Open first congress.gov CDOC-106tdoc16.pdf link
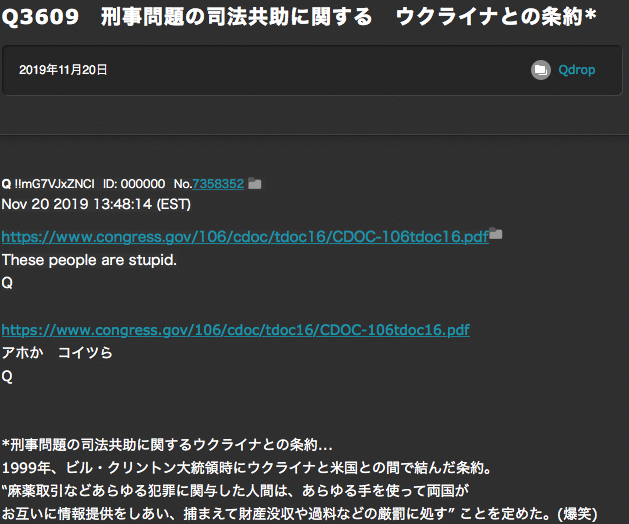This screenshot has width=629, height=524. coord(245,237)
